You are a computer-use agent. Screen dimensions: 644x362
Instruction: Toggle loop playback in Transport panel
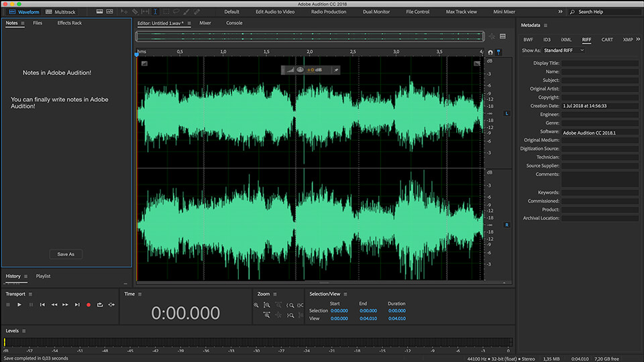click(100, 305)
